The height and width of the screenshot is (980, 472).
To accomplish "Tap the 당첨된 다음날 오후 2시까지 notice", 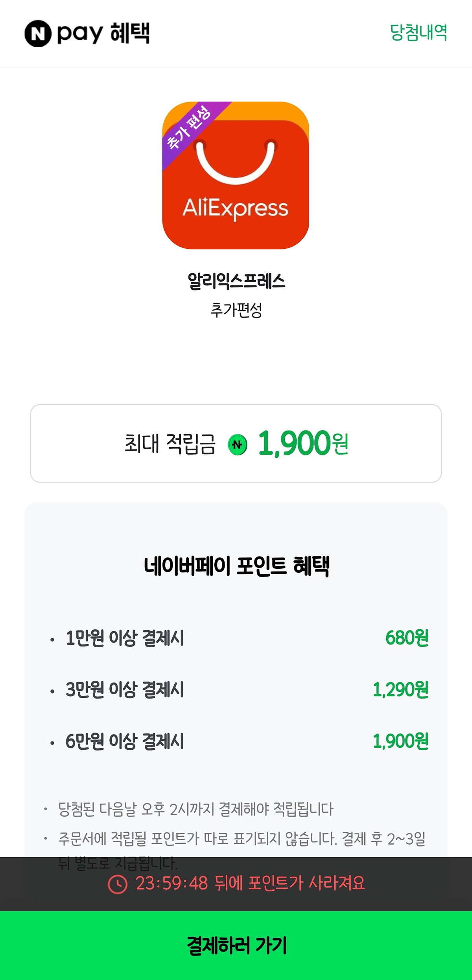I will (x=195, y=810).
